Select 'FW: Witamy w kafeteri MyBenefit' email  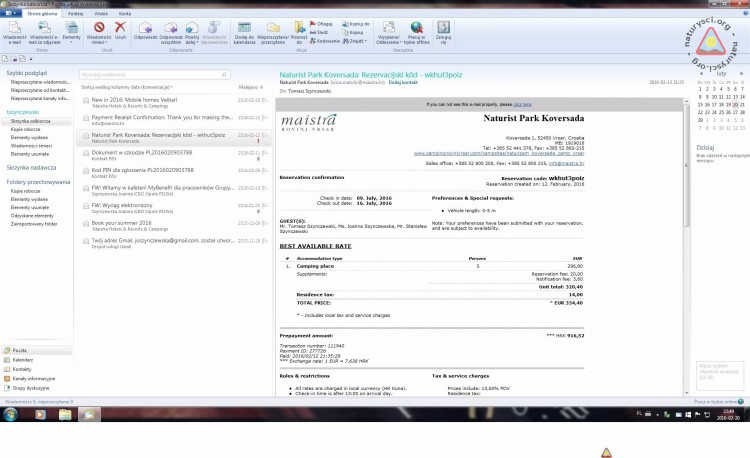pyautogui.click(x=175, y=190)
